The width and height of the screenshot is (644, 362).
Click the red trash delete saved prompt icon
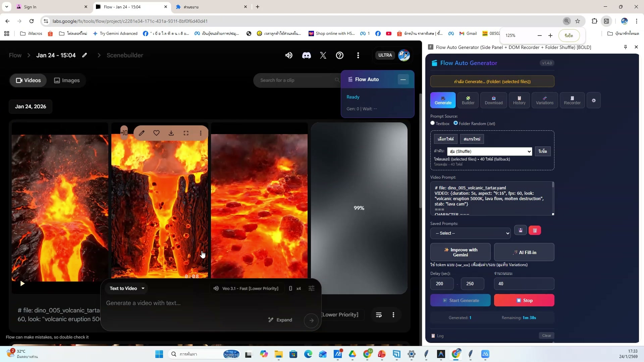pos(535,231)
